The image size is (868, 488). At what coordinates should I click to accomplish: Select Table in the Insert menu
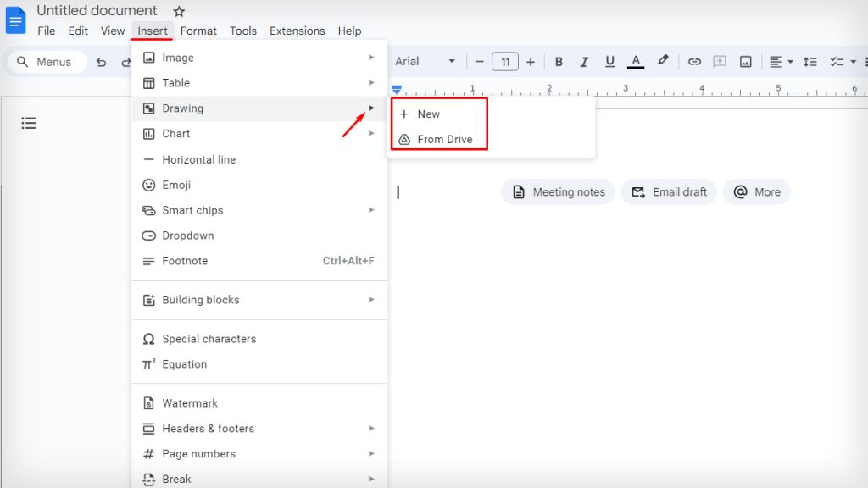coord(259,83)
